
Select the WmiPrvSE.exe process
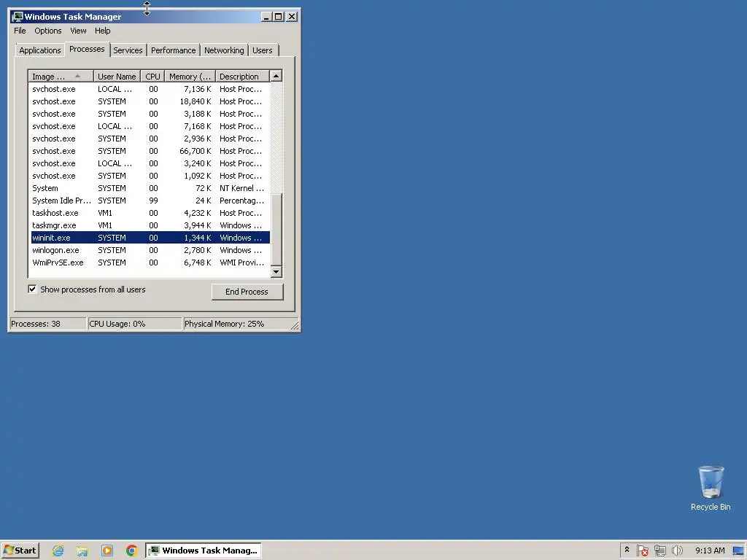click(x=150, y=262)
